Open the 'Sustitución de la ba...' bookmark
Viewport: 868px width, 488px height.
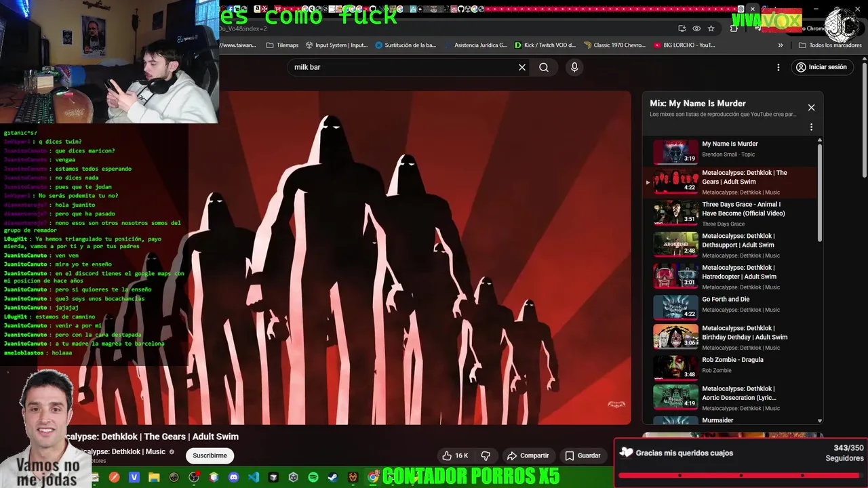tap(406, 45)
